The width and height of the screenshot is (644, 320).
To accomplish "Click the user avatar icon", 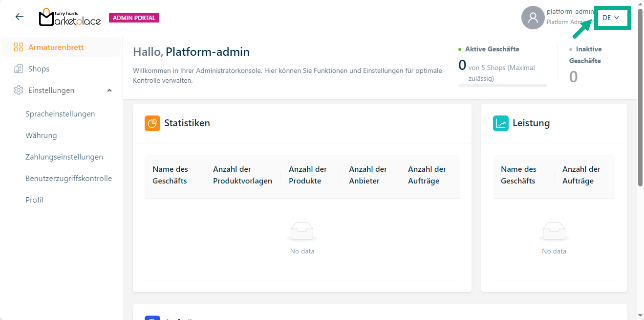I will pyautogui.click(x=533, y=18).
